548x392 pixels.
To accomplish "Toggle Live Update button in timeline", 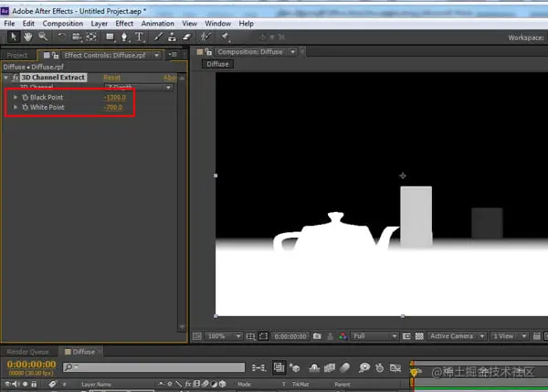I will 279,367.
